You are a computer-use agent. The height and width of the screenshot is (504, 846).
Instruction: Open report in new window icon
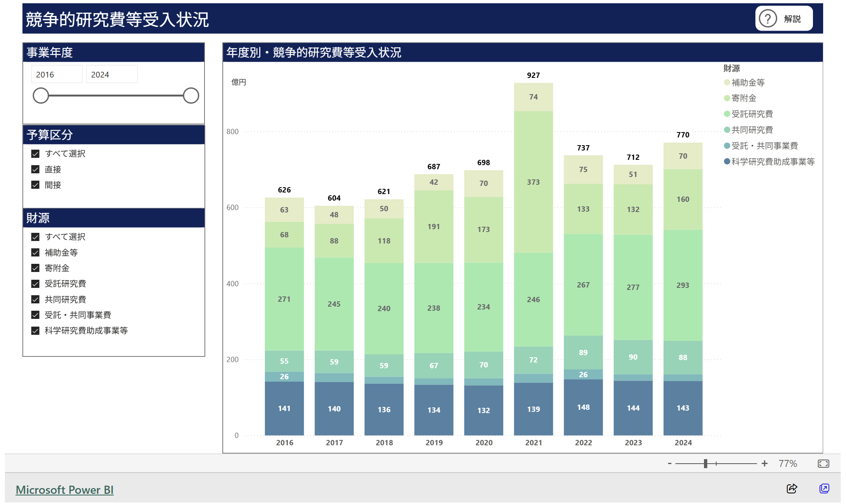click(824, 488)
